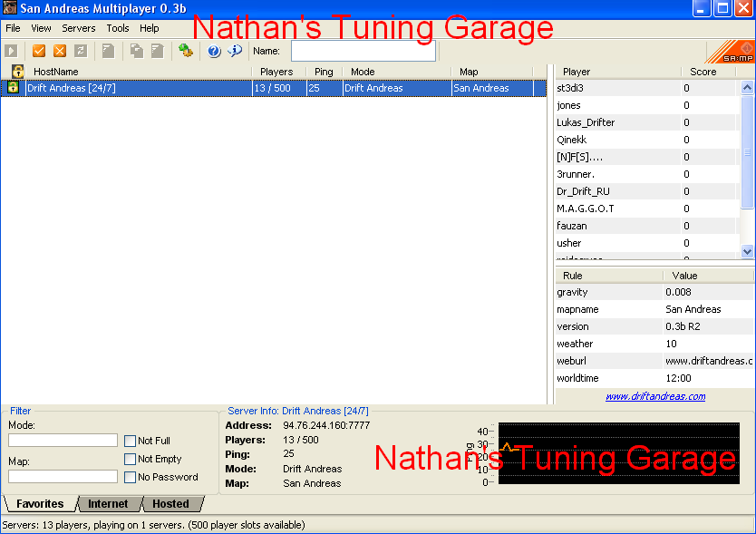Open the File menu
This screenshot has height=534, width=756.
click(13, 28)
